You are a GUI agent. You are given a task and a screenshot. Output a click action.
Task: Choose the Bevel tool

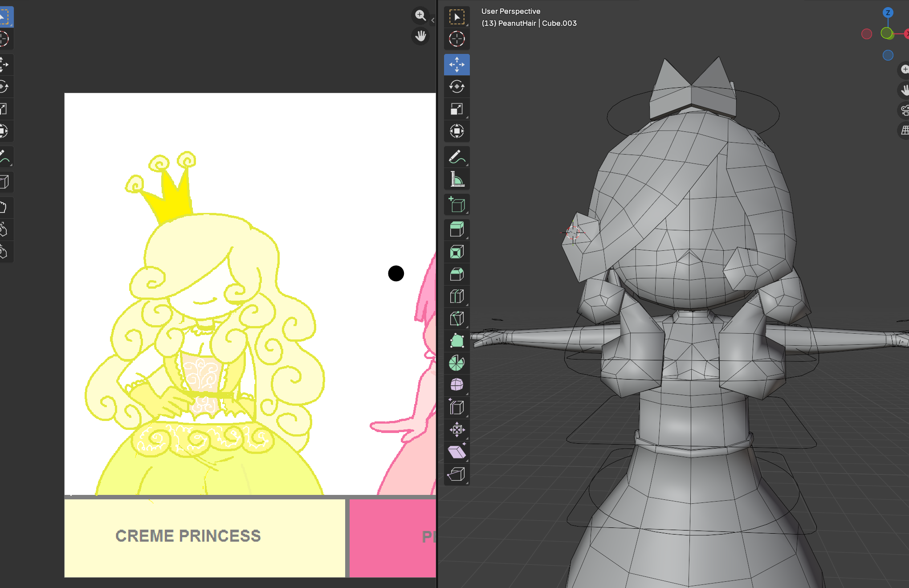coord(457,274)
